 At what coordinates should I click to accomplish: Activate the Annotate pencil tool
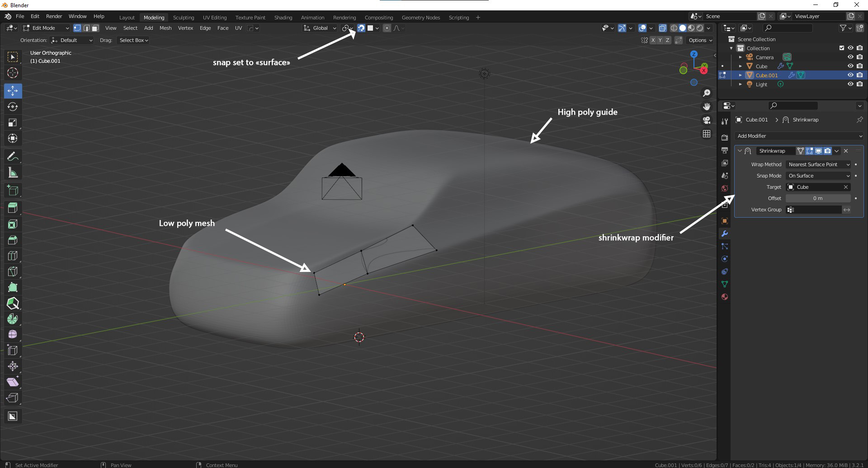(13, 157)
